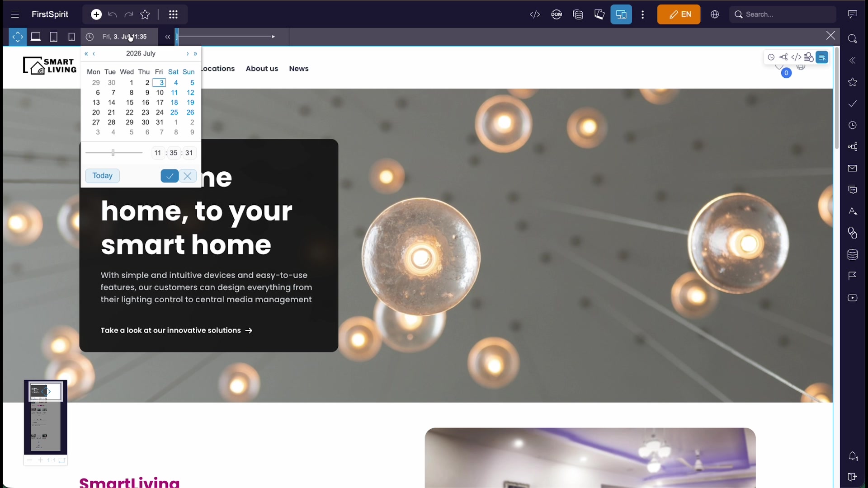Image resolution: width=868 pixels, height=488 pixels.
Task: Click structure tree in page floating toolbar
Action: [x=783, y=57]
